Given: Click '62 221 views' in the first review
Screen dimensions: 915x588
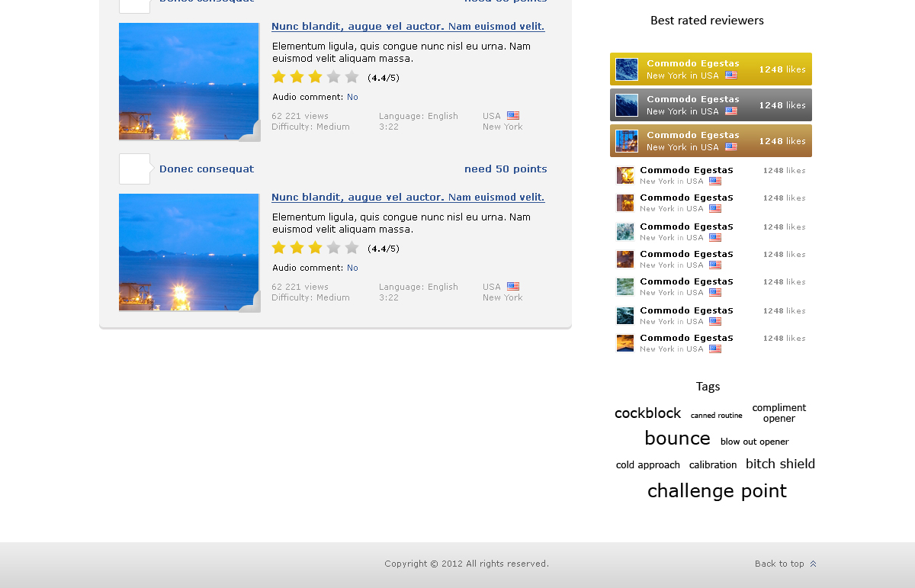Looking at the screenshot, I should pos(300,116).
